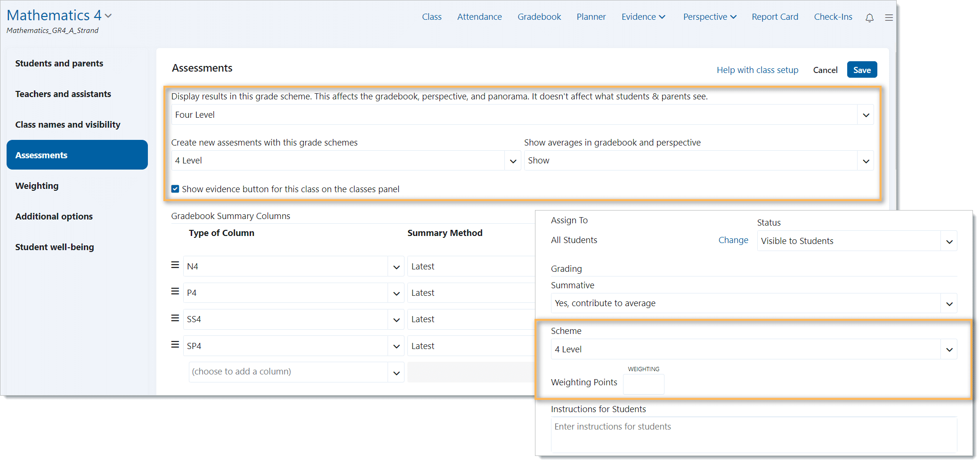The height and width of the screenshot is (463, 980).
Task: Open the choose to add a column dropdown
Action: coord(396,373)
